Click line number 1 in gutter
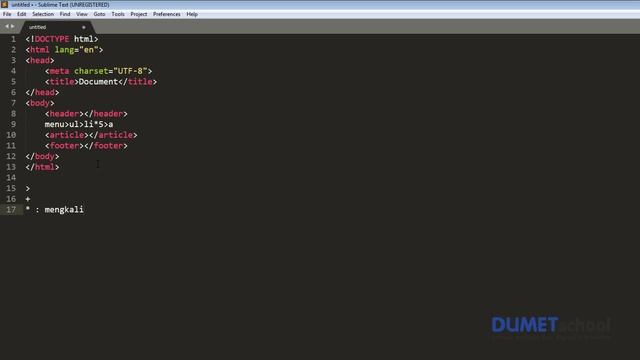Screen dimensions: 640x360 [13, 39]
